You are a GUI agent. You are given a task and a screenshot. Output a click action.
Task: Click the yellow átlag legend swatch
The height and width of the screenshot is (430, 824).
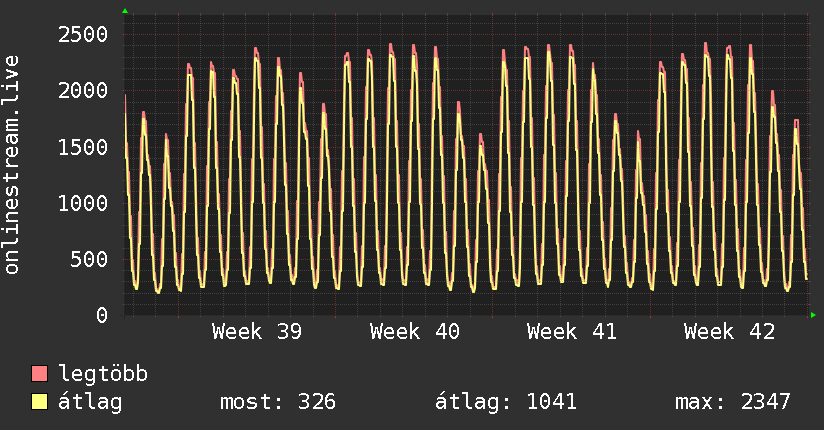39,402
